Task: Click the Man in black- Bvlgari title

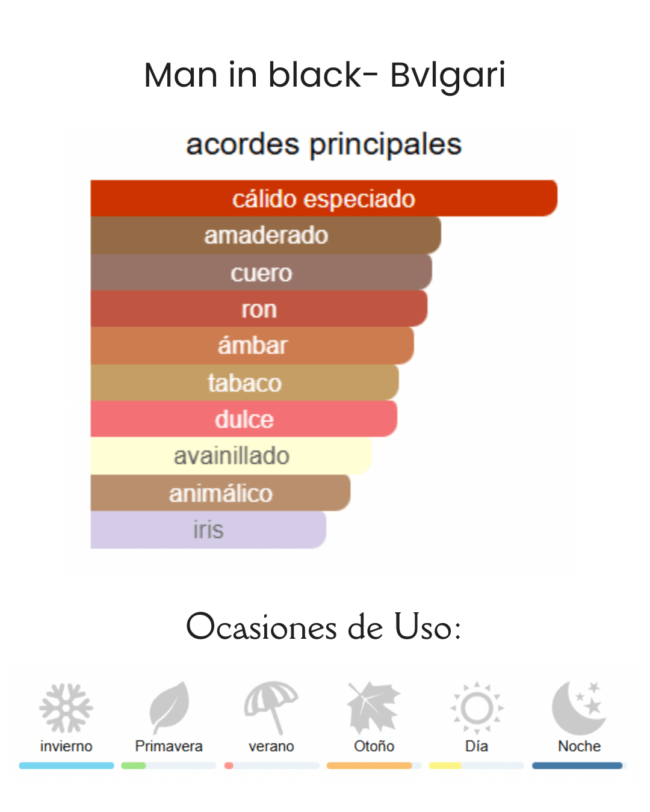Action: [x=325, y=75]
